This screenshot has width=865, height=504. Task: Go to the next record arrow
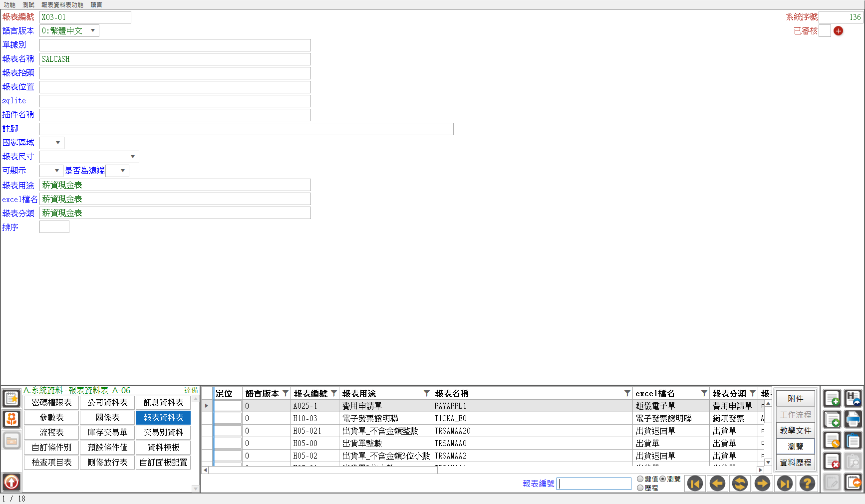tap(763, 484)
